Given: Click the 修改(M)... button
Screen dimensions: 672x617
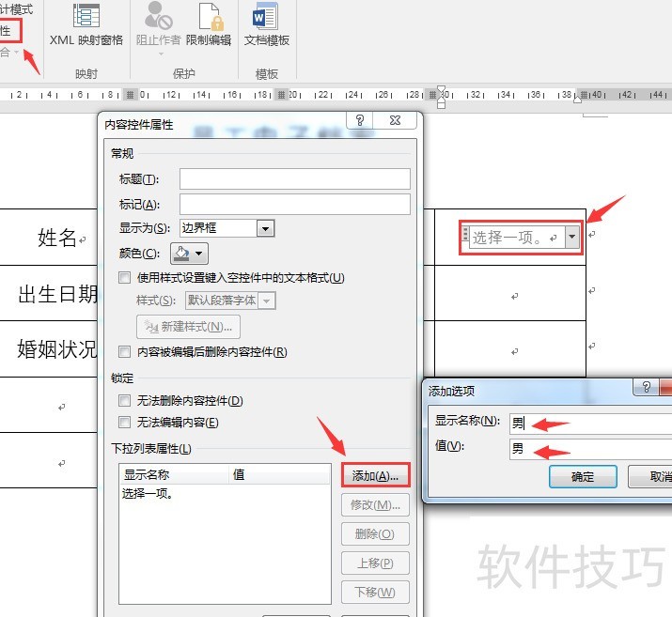Looking at the screenshot, I should (x=375, y=505).
